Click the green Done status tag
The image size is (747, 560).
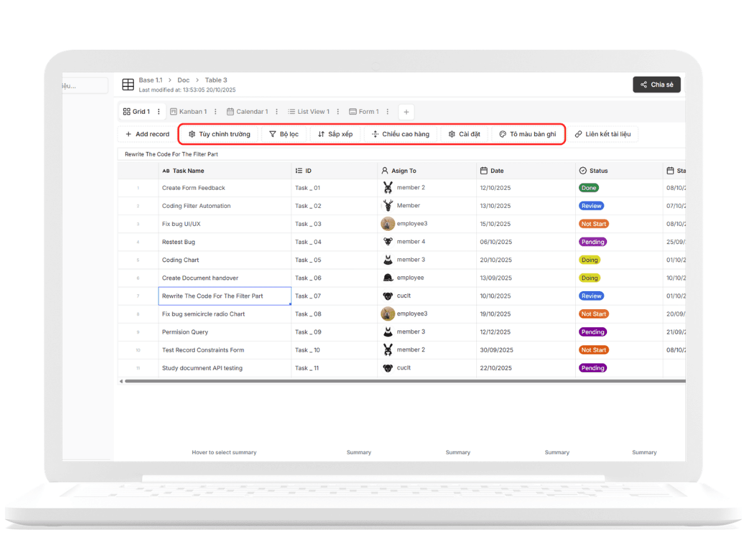pyautogui.click(x=589, y=188)
